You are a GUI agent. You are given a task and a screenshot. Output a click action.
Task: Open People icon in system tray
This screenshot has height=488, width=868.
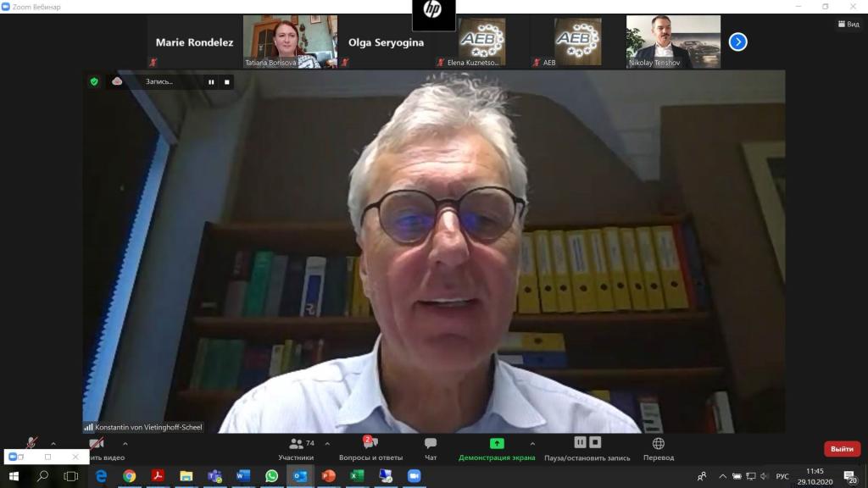702,476
